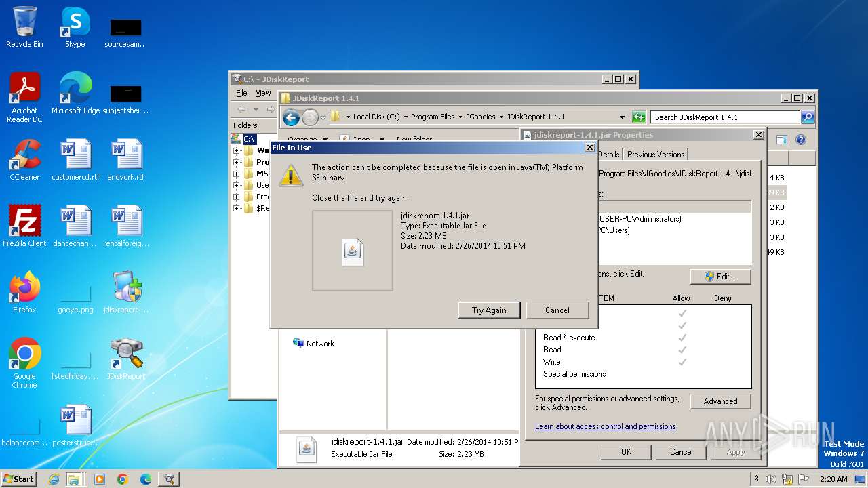
Task: Open the View menu in JDiskReport
Action: pos(263,93)
